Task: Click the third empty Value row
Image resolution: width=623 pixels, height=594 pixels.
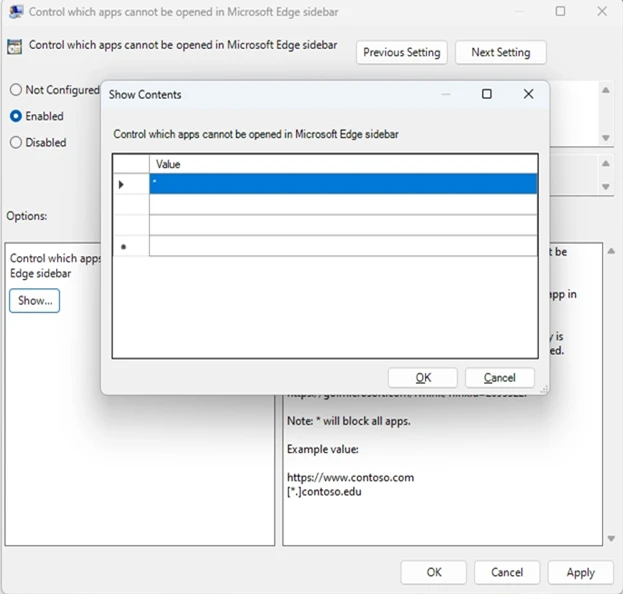Action: (343, 225)
